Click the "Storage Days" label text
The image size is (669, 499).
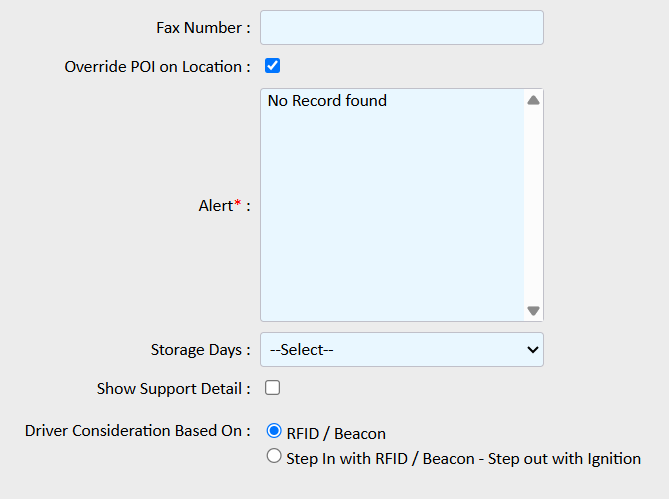pos(200,350)
